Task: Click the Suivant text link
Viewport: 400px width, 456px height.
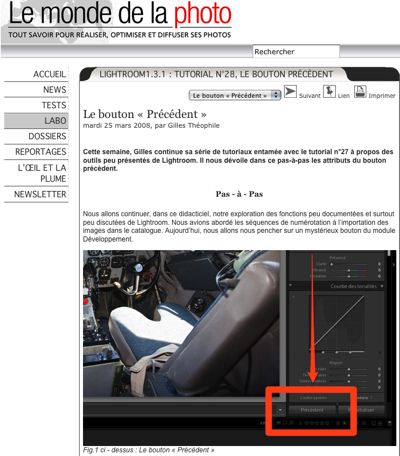Action: pyautogui.click(x=310, y=96)
